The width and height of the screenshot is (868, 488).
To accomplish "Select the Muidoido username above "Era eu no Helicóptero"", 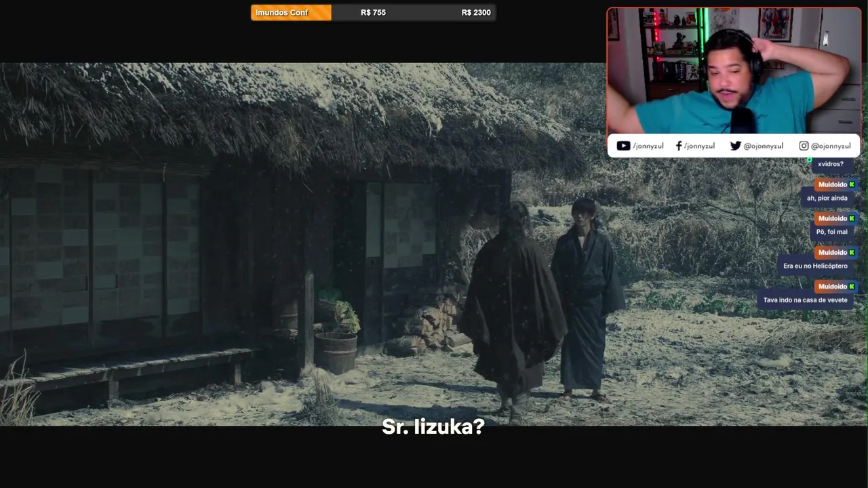I will point(832,252).
